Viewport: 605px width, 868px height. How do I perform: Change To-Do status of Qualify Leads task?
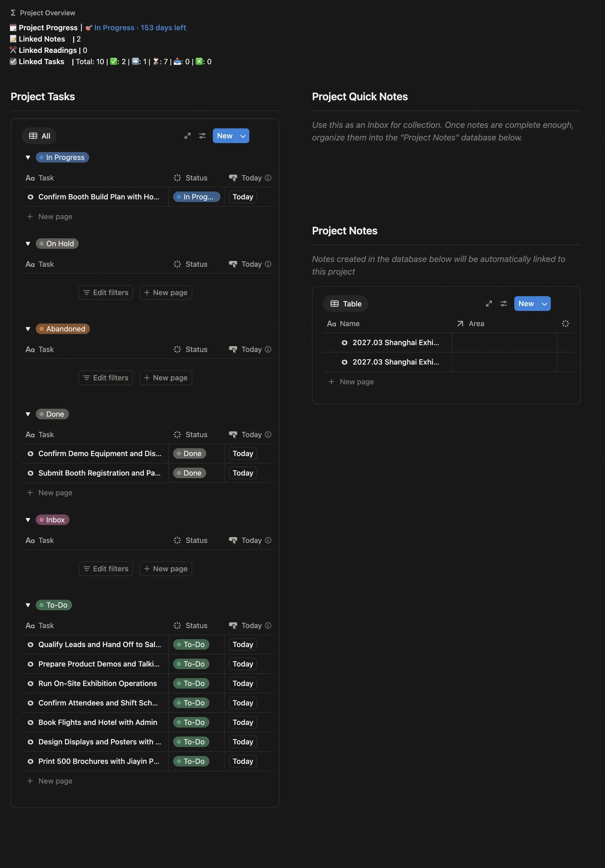point(191,645)
